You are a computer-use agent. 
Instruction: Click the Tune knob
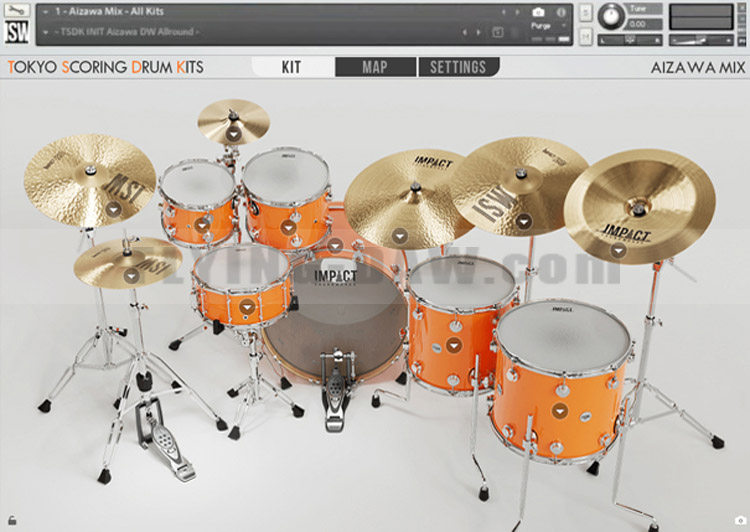pyautogui.click(x=611, y=16)
